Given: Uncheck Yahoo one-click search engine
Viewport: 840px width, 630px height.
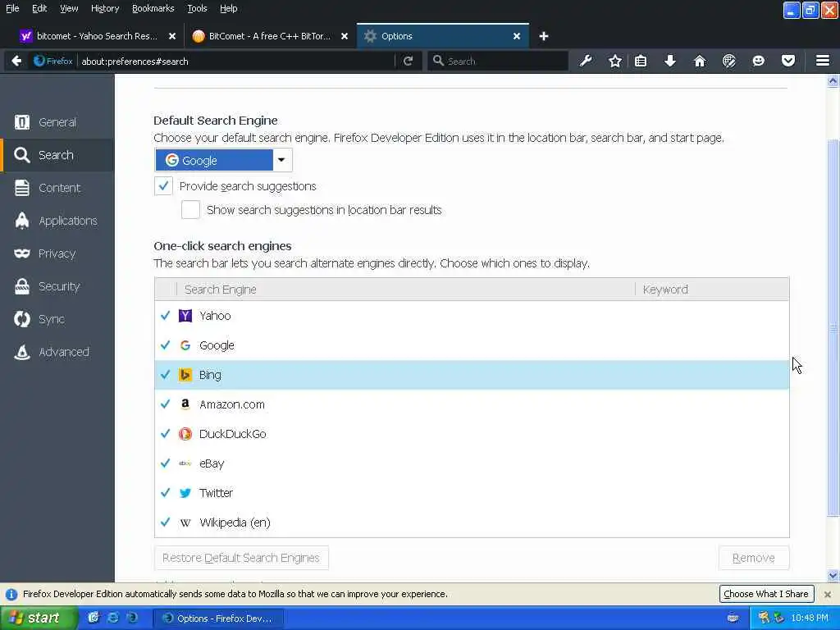Looking at the screenshot, I should tap(166, 316).
